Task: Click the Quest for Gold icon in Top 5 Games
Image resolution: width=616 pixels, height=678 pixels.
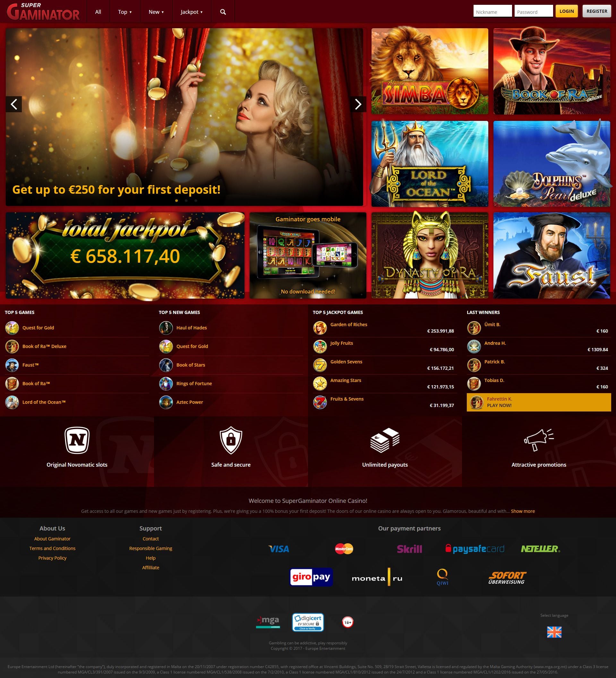Action: [x=12, y=328]
